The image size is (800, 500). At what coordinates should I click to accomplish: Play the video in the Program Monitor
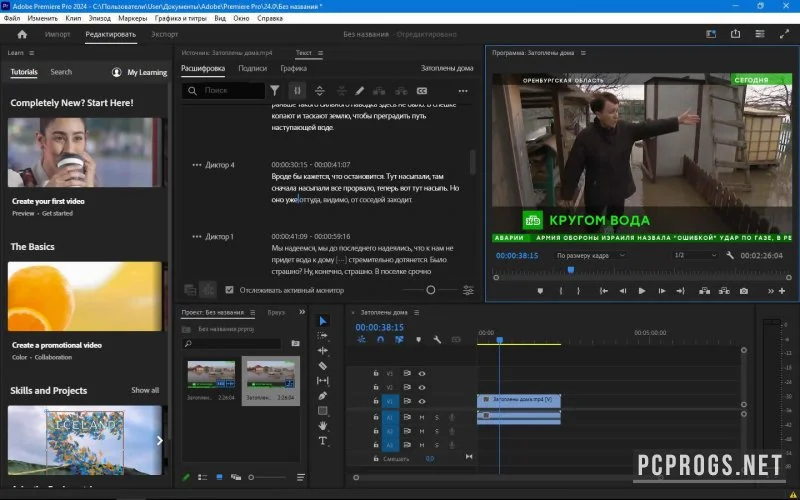[x=642, y=291]
